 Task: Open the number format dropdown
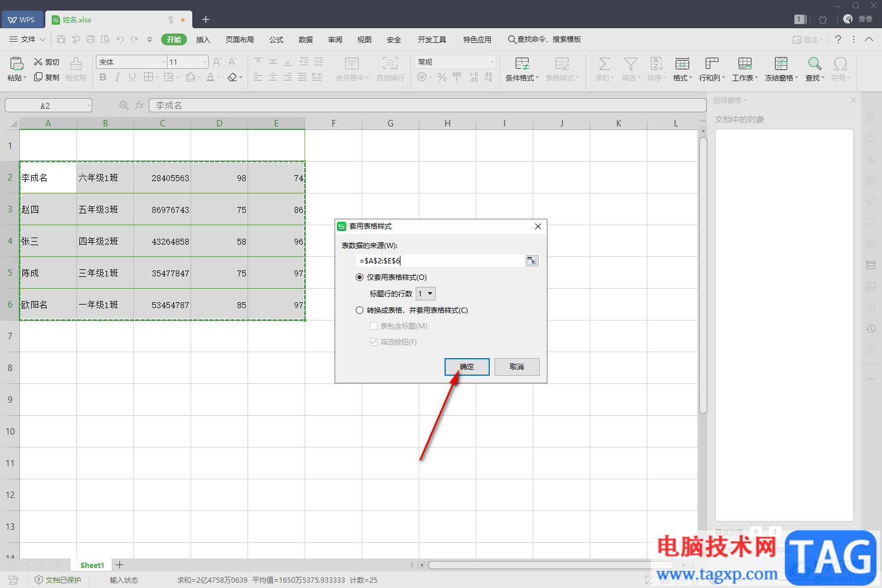(492, 62)
